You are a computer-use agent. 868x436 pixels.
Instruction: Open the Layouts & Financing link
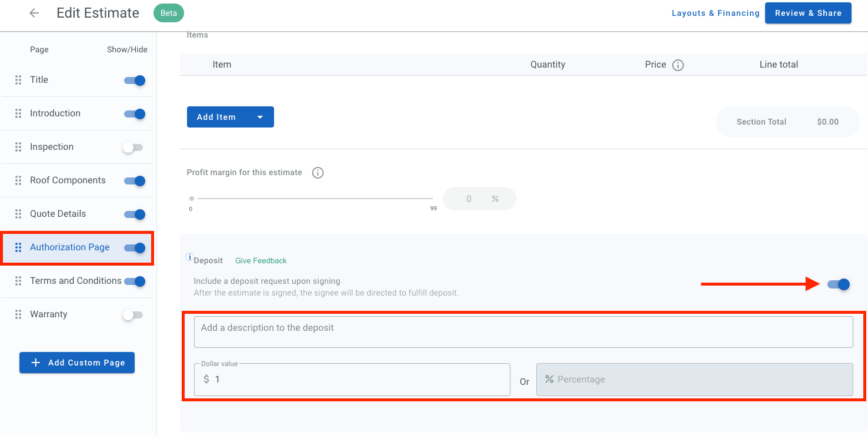[715, 13]
